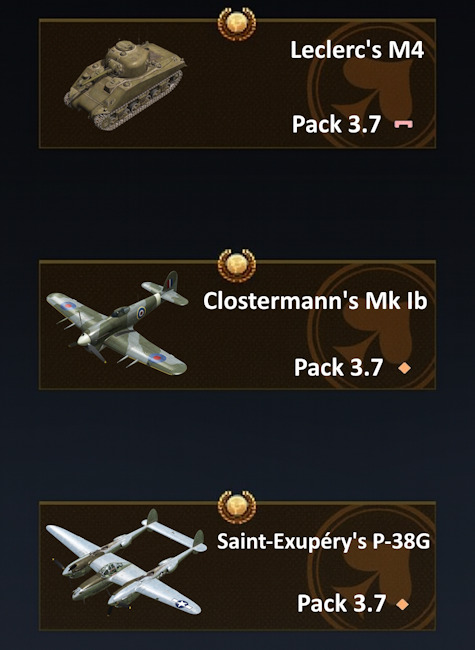Open the Clostermann's Mk Ib title

click(315, 301)
